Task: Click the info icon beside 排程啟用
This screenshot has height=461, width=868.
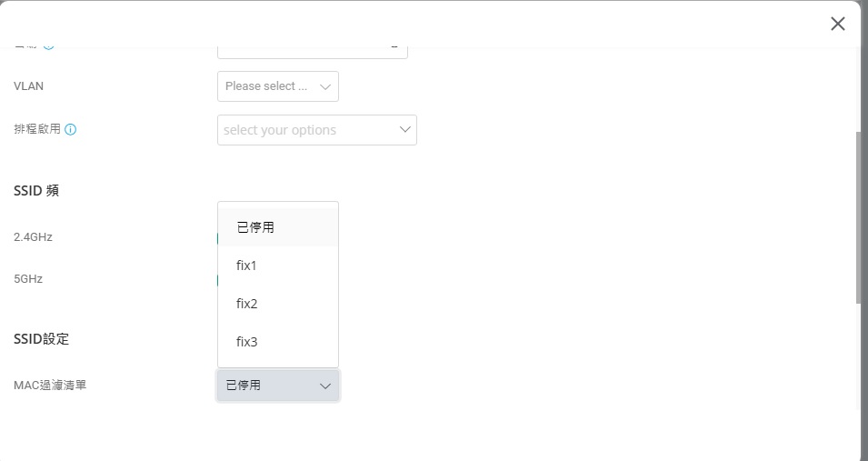Action: (71, 130)
